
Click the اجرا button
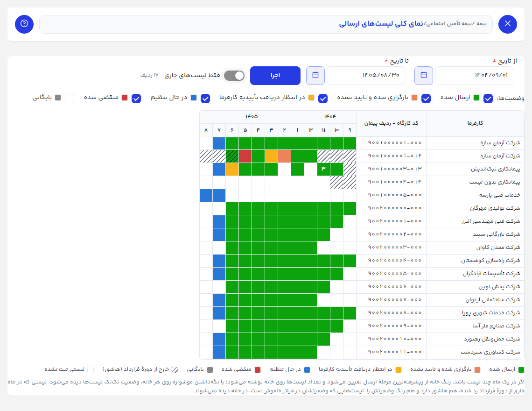[x=275, y=75]
